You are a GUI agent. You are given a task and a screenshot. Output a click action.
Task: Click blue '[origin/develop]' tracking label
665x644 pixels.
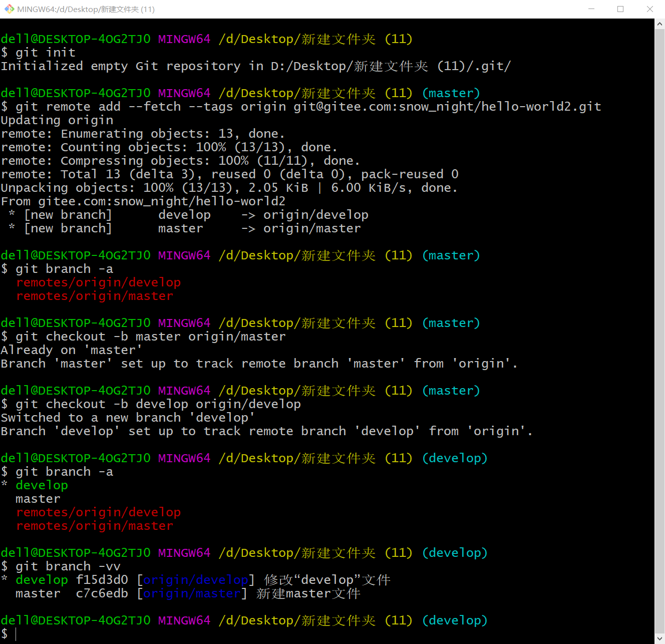click(x=196, y=580)
